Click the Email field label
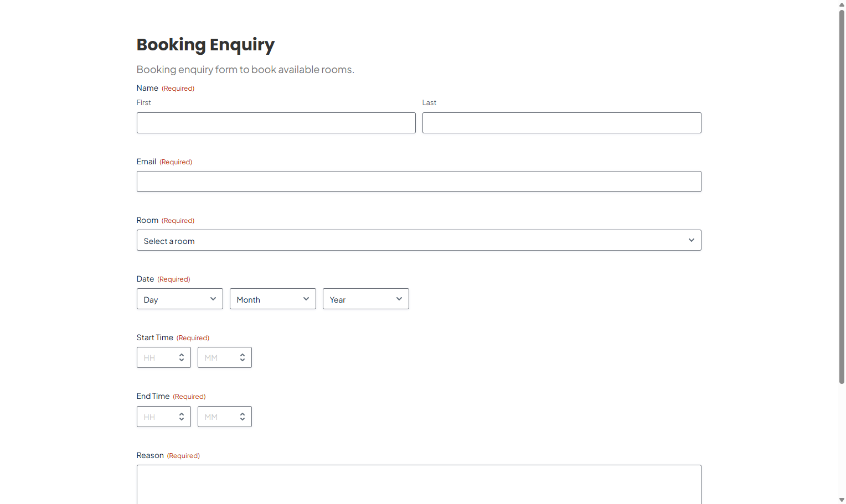Image resolution: width=846 pixels, height=504 pixels. 146,162
